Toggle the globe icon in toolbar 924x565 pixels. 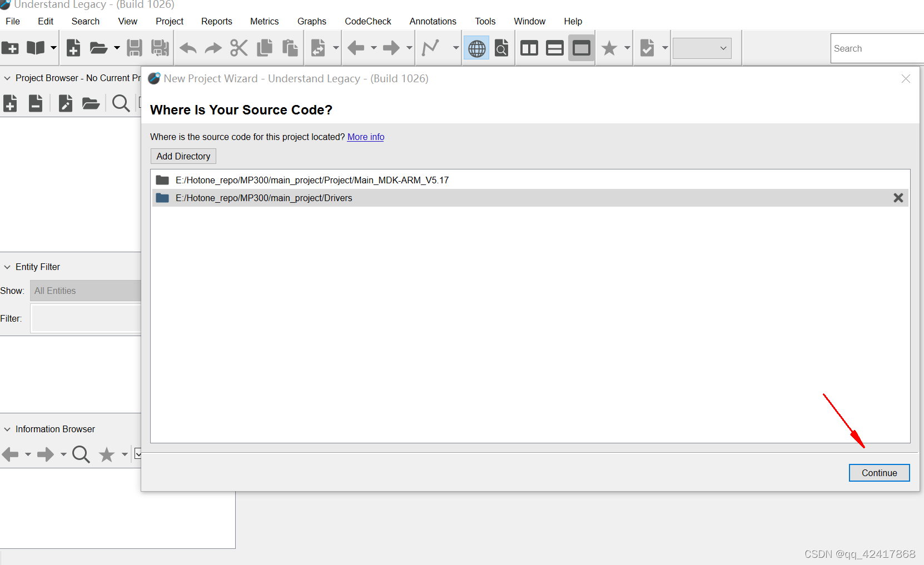point(476,48)
